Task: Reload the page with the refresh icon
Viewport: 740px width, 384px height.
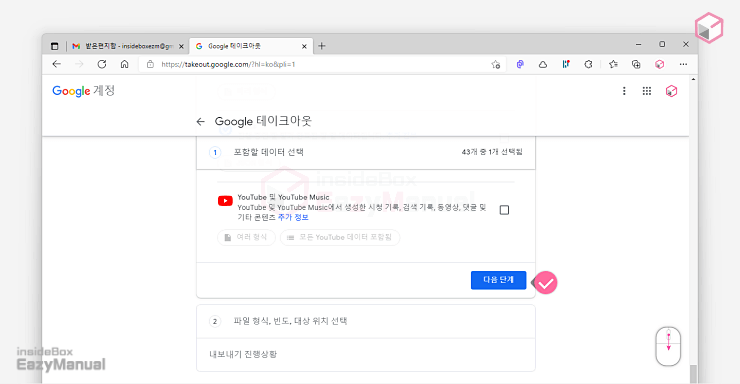Action: [101, 64]
